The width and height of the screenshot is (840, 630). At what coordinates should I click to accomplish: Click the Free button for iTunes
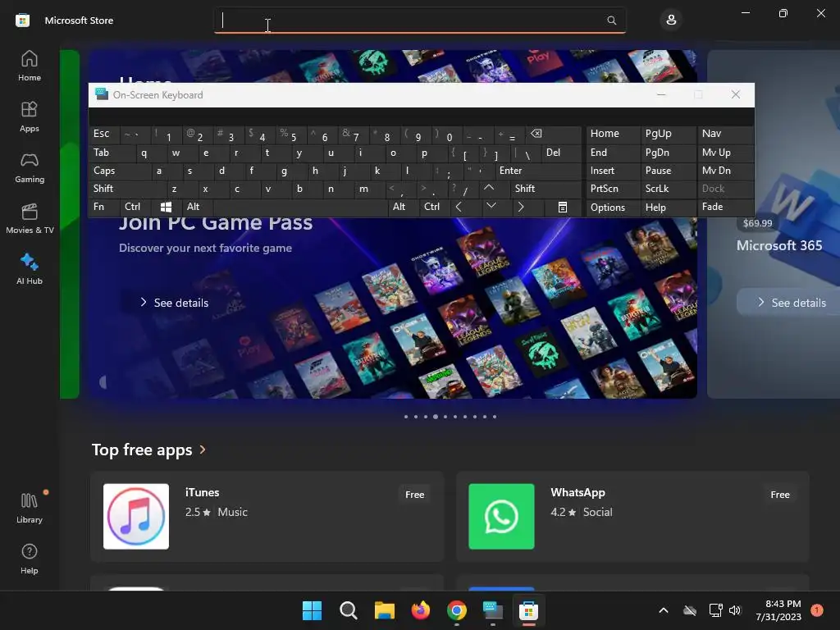click(414, 495)
